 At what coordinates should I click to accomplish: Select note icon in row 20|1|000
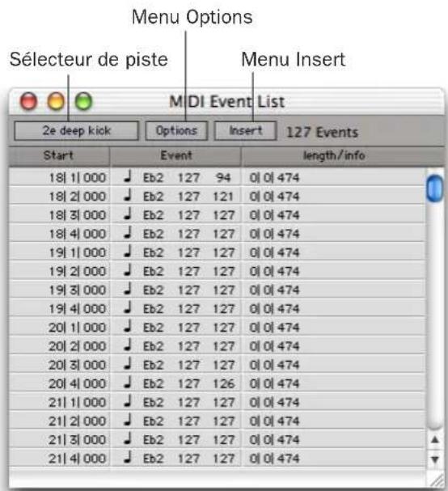tap(127, 327)
